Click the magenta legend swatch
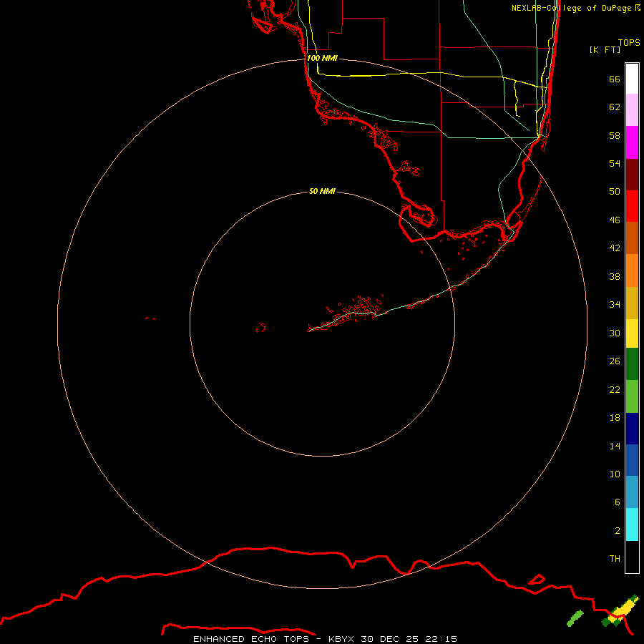The width and height of the screenshot is (644, 644). pos(632,142)
